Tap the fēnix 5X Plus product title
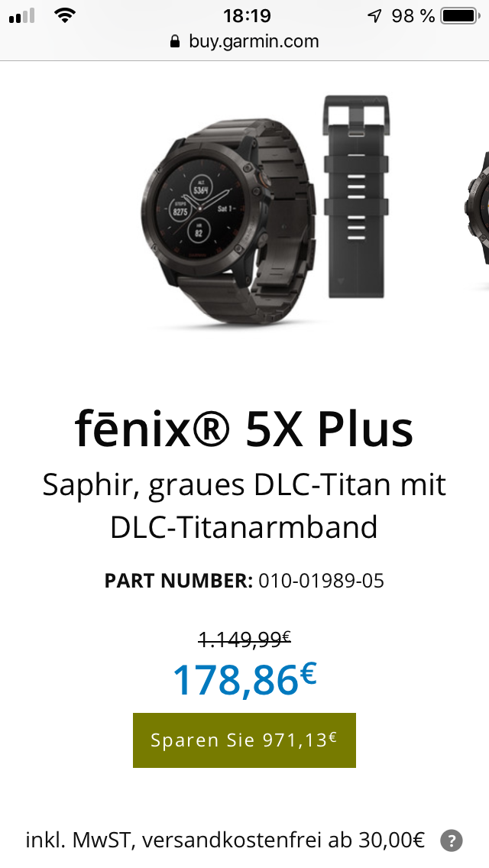Viewport: 489px width, 868px height. (244, 429)
